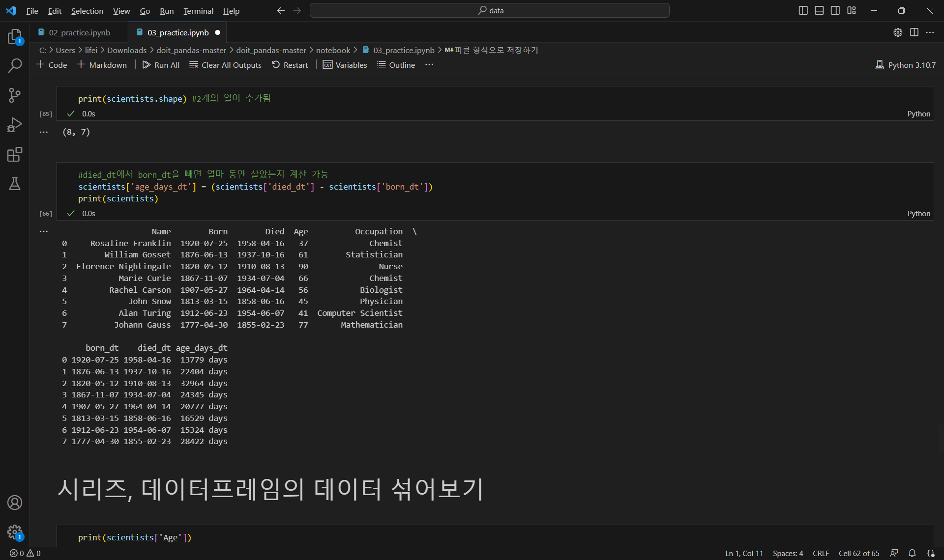The image size is (944, 560).
Task: Open Run and Debug view
Action: click(x=15, y=125)
